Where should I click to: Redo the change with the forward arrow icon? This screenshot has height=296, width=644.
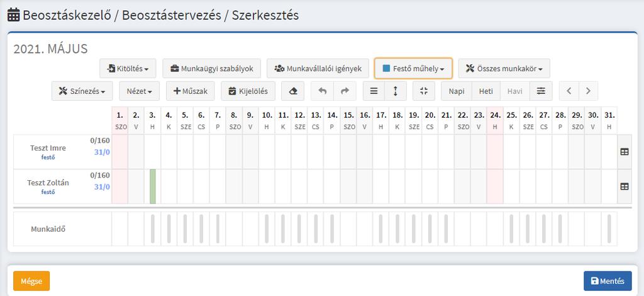click(x=345, y=91)
